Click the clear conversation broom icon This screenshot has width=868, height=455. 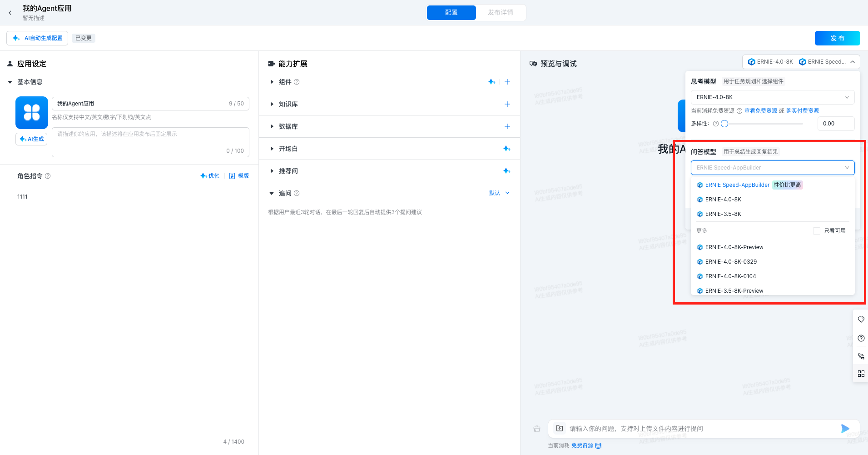tap(537, 429)
